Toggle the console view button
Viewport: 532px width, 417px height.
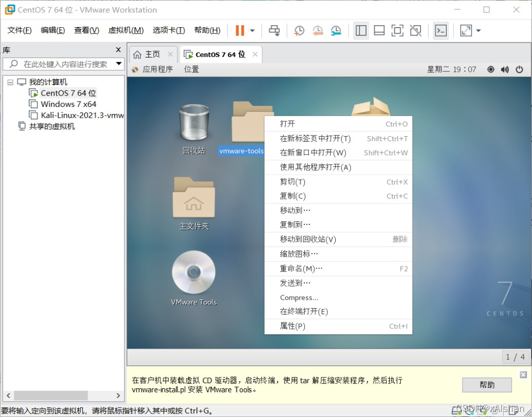pyautogui.click(x=441, y=30)
